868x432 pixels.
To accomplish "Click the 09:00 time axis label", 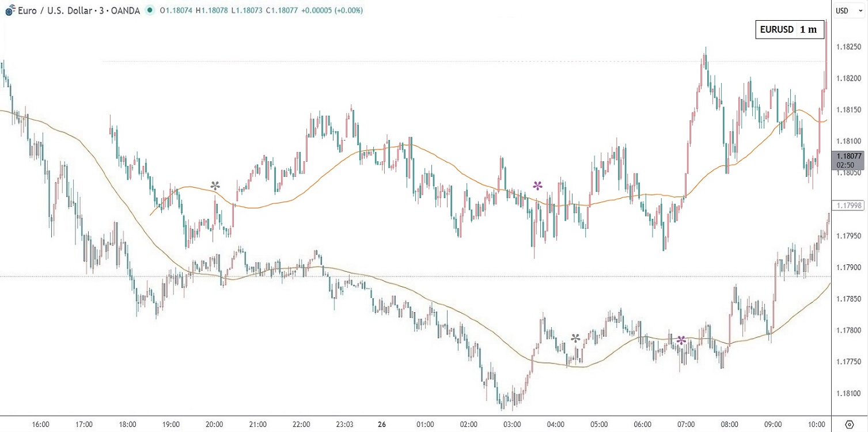I will tap(773, 425).
